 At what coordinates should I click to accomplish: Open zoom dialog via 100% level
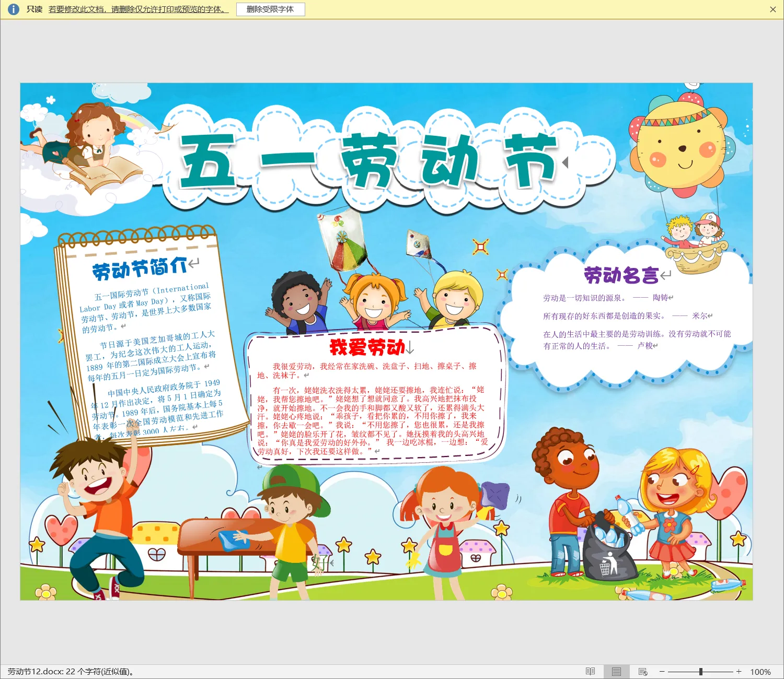point(760,672)
